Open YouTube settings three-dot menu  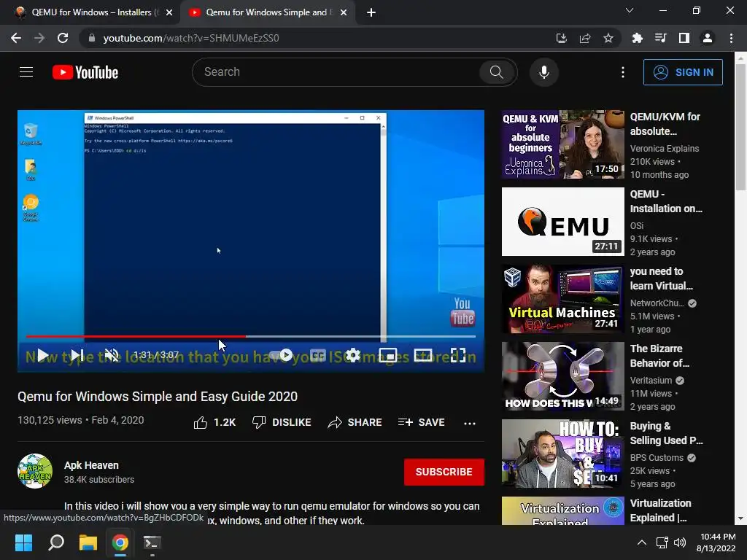click(623, 72)
